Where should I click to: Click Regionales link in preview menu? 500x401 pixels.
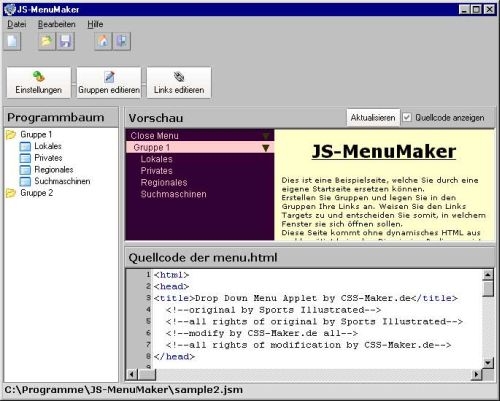point(164,182)
